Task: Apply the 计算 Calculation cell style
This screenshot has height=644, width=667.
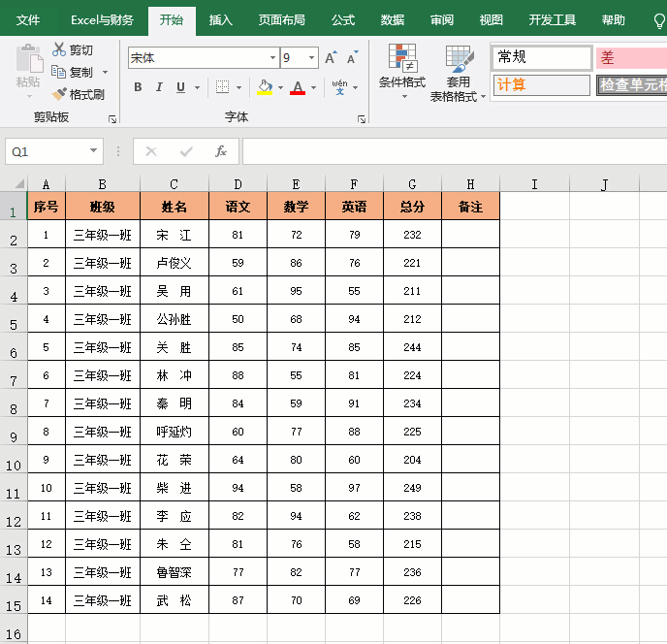Action: pos(542,85)
